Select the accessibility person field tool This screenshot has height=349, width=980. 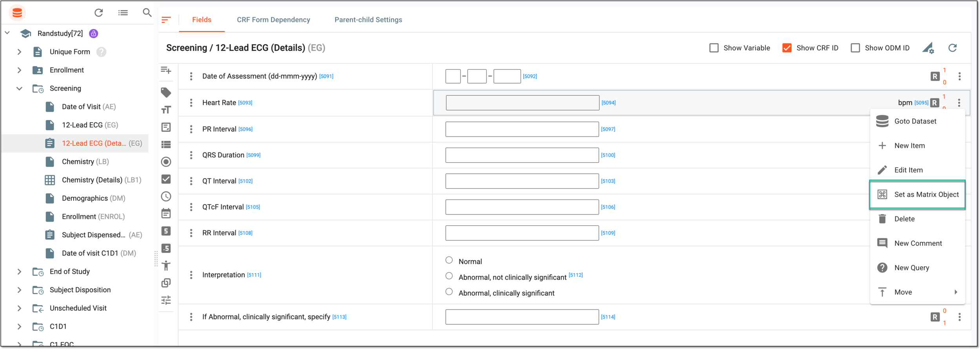point(166,265)
